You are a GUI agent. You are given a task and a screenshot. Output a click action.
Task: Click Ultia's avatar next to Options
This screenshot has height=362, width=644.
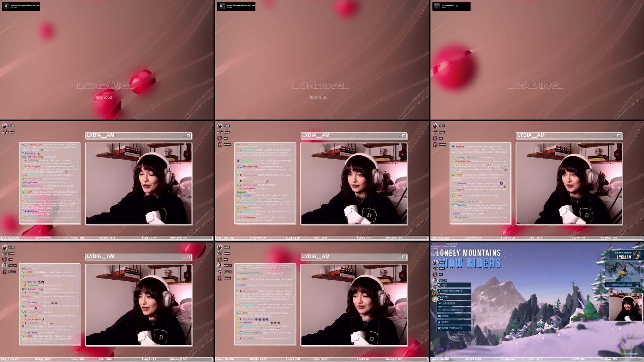[434, 299]
